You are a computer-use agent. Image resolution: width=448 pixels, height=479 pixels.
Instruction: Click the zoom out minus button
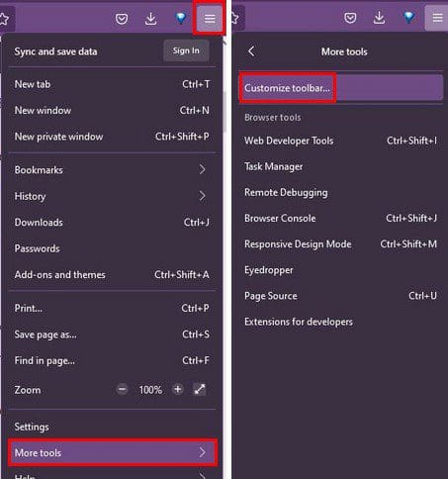122,389
